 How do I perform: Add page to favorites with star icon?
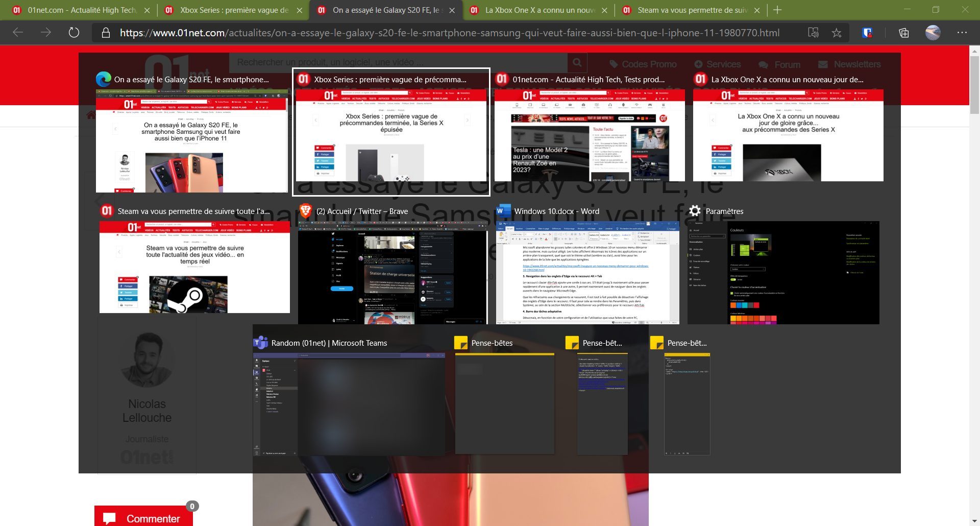tap(836, 33)
